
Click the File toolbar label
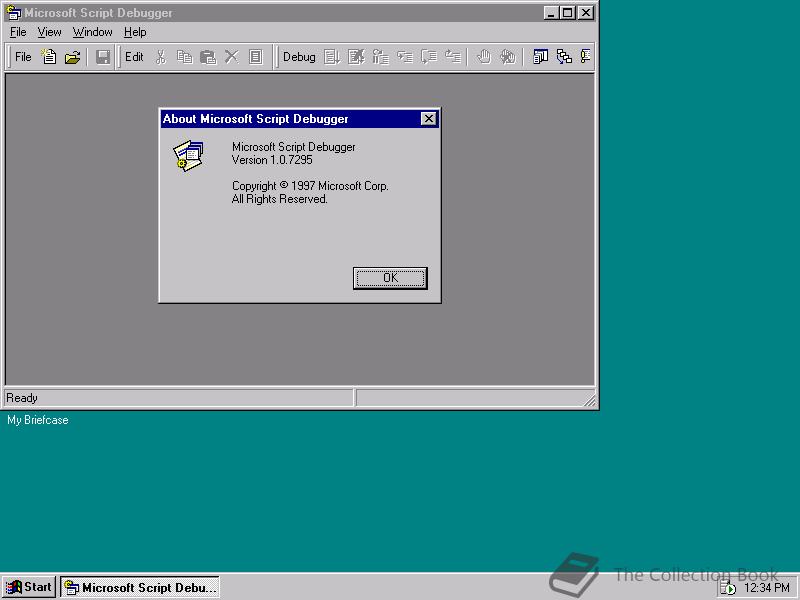(x=23, y=57)
